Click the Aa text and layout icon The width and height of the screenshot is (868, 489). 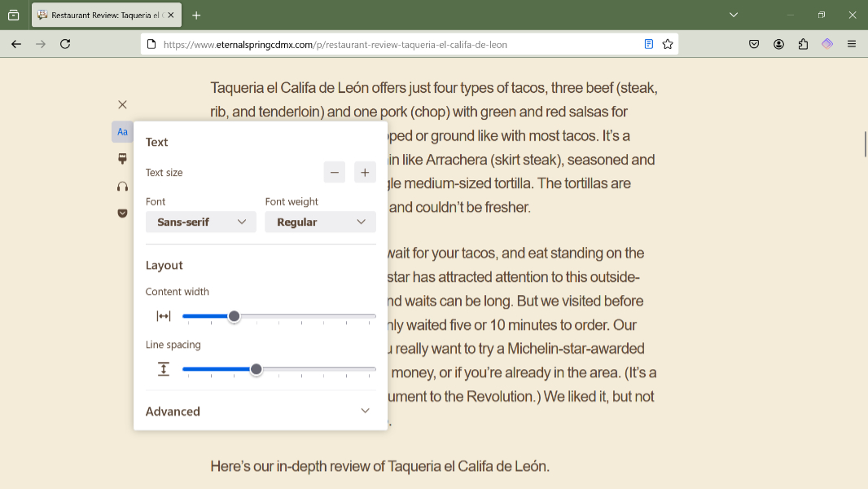click(x=122, y=132)
